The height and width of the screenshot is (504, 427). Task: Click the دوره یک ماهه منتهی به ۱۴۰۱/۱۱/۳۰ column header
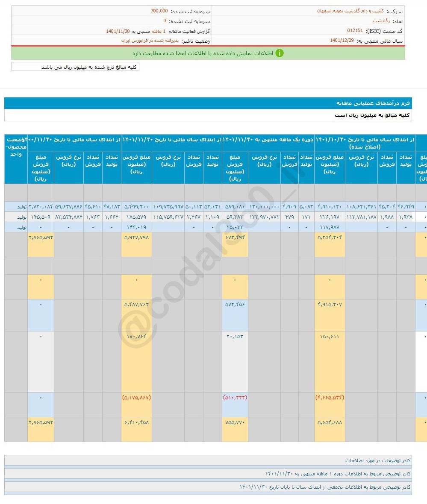pos(268,140)
